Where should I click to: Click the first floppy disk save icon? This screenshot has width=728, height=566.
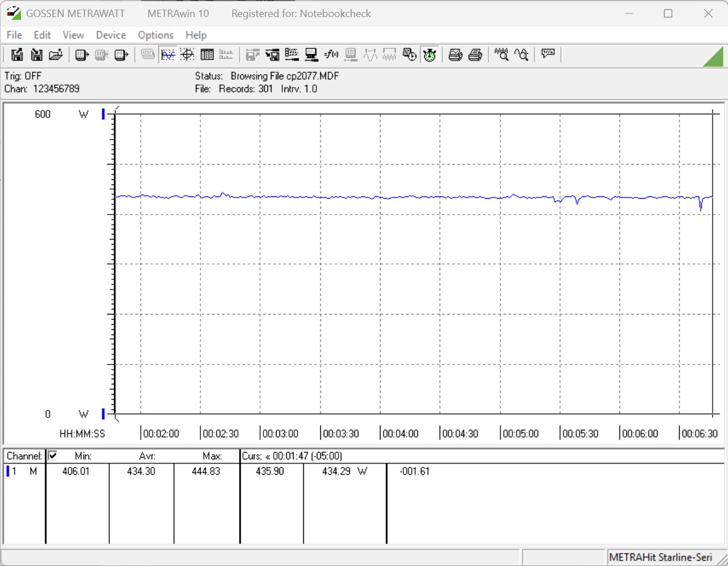coord(17,54)
